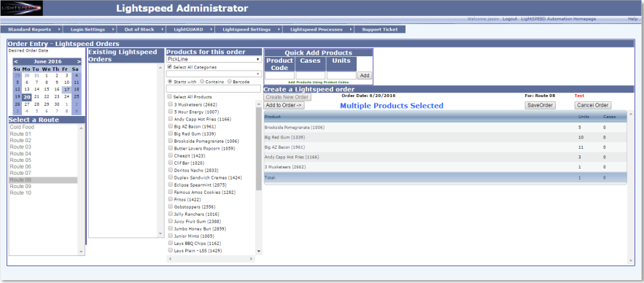Viewport: 644px width, 283px height.
Task: Check the Lays BBQ Chips (1162) product
Action: 170,243
